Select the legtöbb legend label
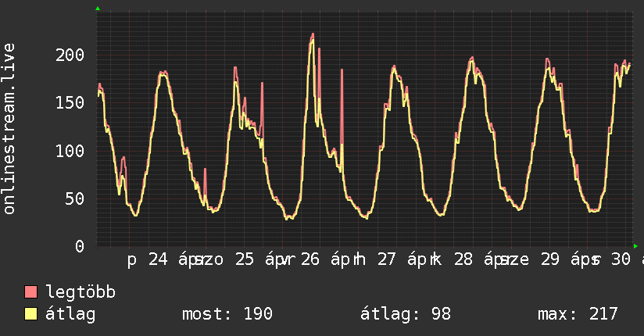The height and width of the screenshot is (336, 644). click(80, 291)
